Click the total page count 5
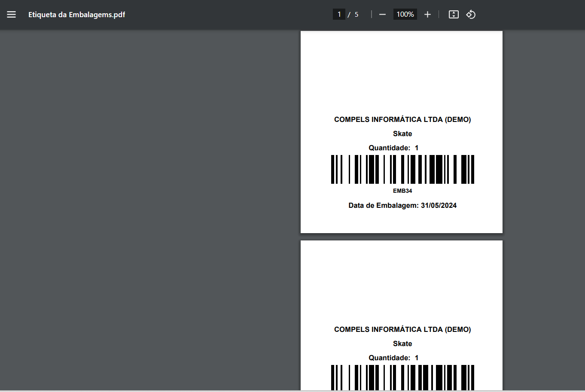585x392 pixels. click(356, 15)
